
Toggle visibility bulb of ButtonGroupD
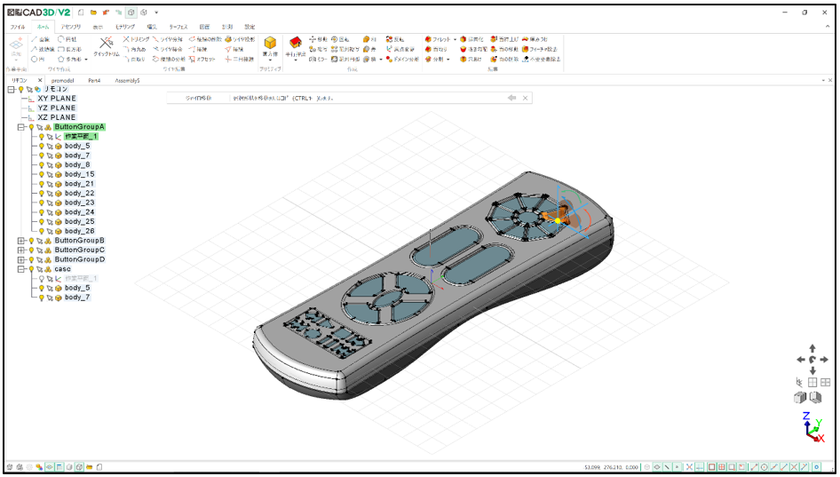coord(31,259)
